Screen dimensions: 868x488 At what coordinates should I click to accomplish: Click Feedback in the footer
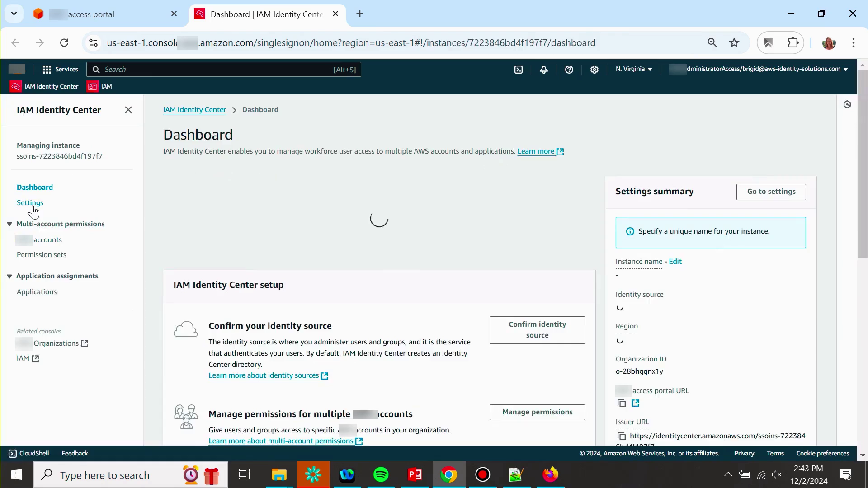pos(75,453)
